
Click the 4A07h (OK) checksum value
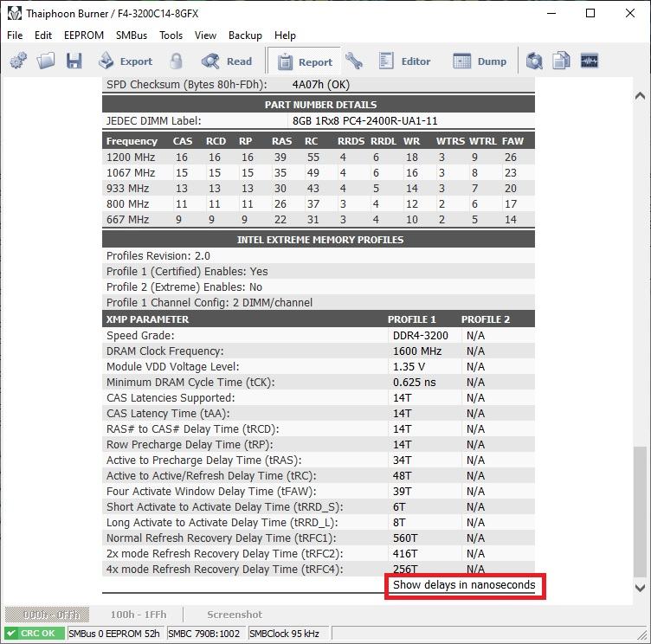(321, 85)
